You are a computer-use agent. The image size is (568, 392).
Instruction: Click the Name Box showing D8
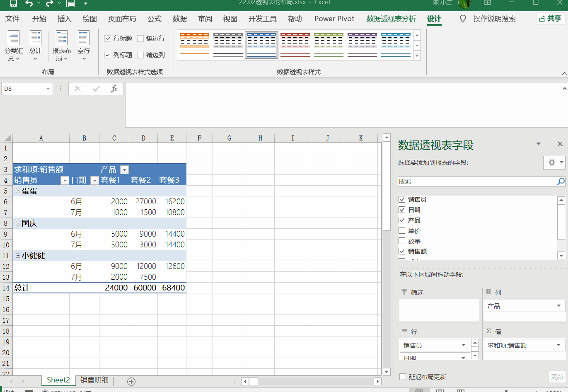coord(23,89)
